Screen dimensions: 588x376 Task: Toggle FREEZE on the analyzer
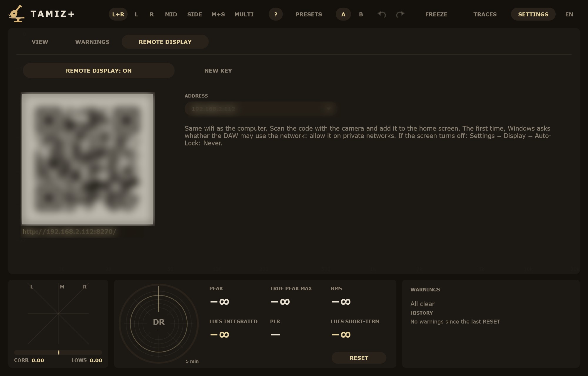(x=436, y=14)
